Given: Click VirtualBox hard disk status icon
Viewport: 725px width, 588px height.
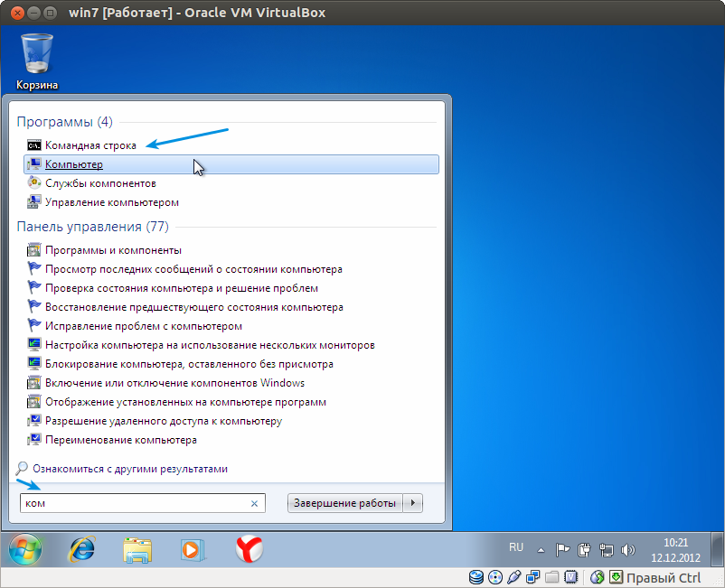Looking at the screenshot, I should [476, 577].
